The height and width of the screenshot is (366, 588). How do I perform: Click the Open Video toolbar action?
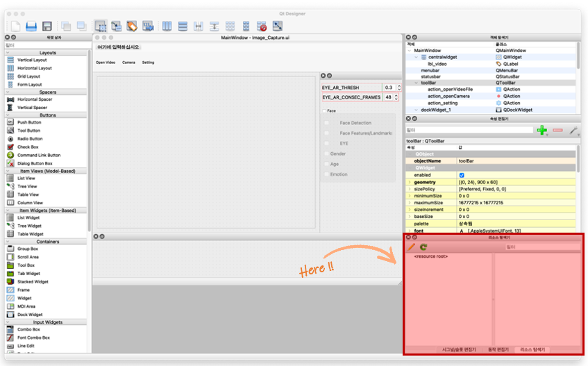[x=106, y=63]
